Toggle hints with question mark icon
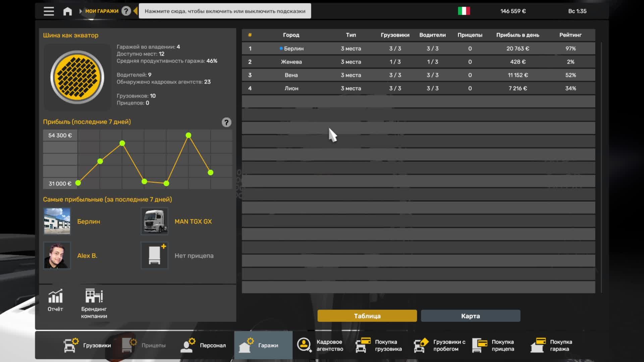 (126, 11)
